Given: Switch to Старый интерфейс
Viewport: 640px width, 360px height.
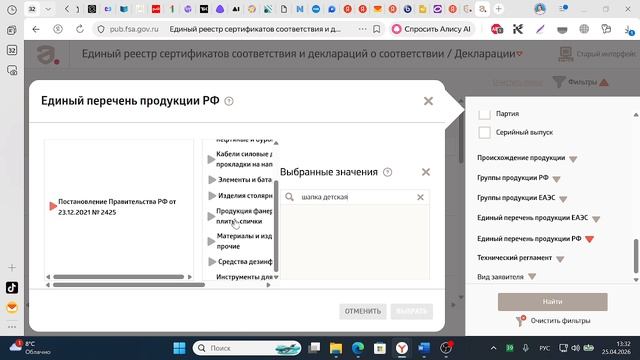Looking at the screenshot, I should pyautogui.click(x=597, y=53).
